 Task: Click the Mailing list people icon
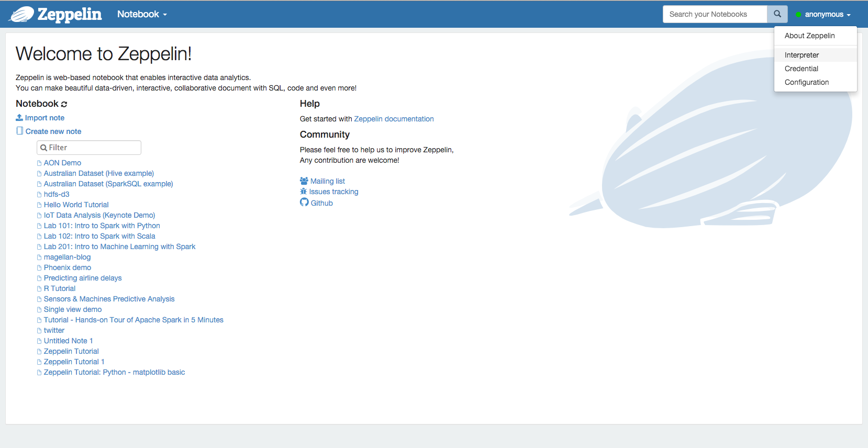point(304,181)
